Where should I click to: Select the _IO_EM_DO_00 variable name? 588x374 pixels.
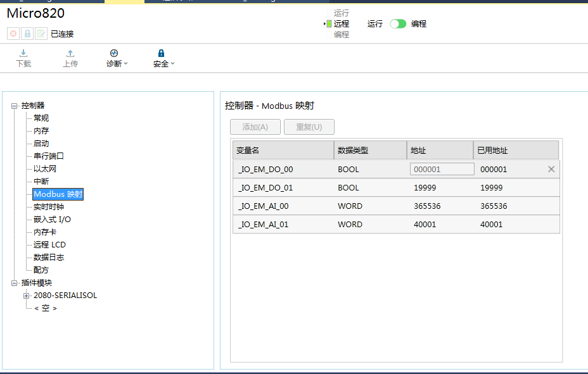coord(265,170)
